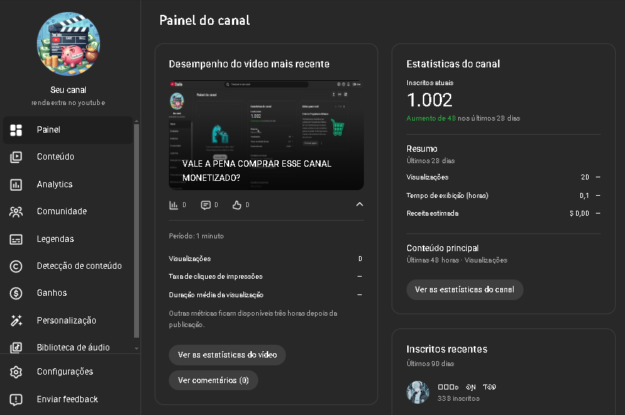Click the VALE A PENA COMPRAR video title

pyautogui.click(x=257, y=171)
